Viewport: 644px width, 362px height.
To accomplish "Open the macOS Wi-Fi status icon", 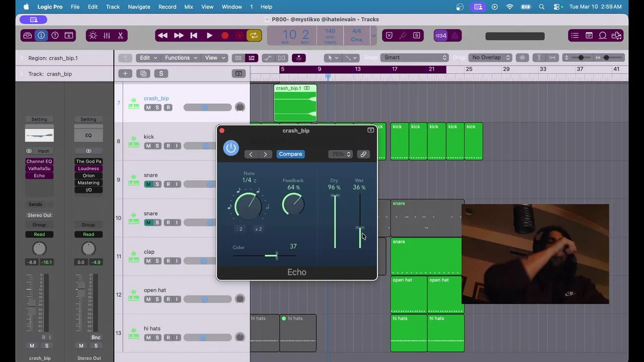I will pos(510,7).
